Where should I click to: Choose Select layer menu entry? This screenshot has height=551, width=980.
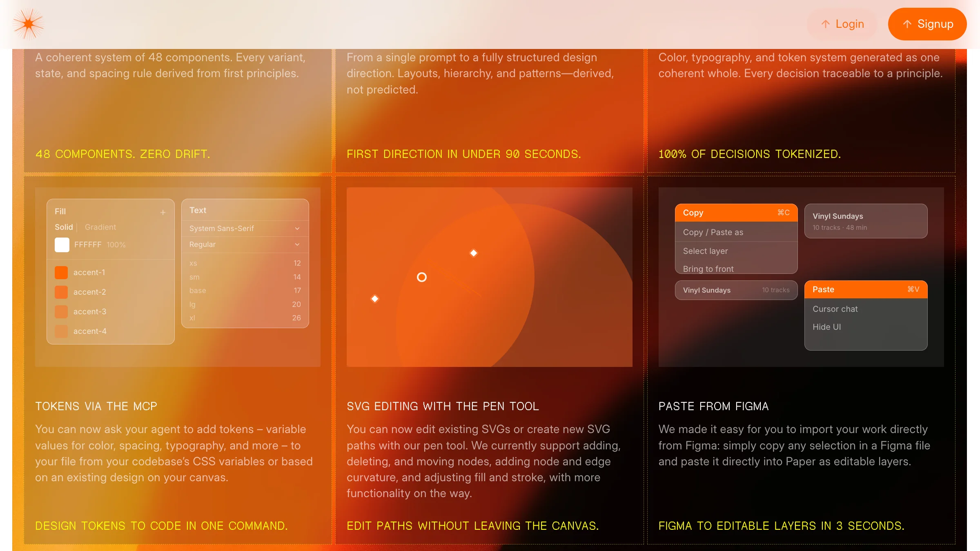736,251
